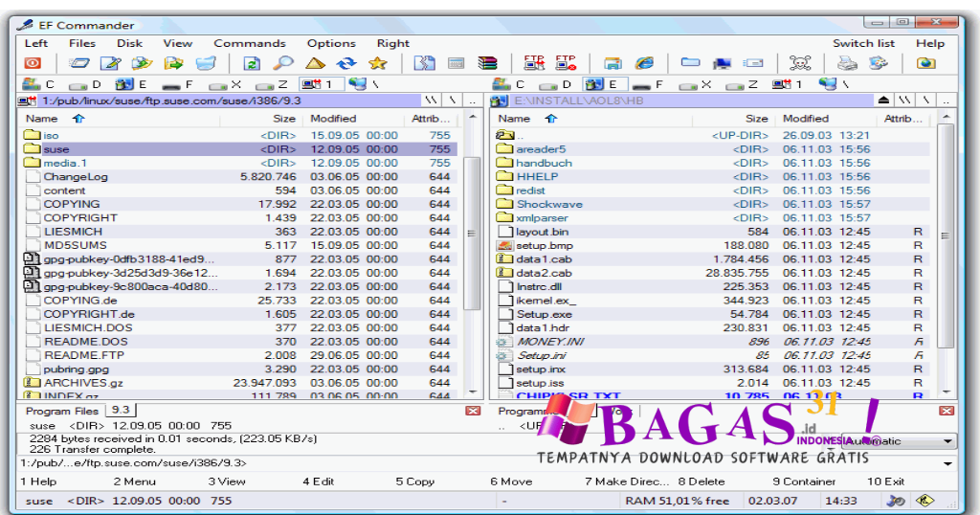Click the rename file toolbar icon
Screen dimensions: 980x515
click(x=79, y=63)
